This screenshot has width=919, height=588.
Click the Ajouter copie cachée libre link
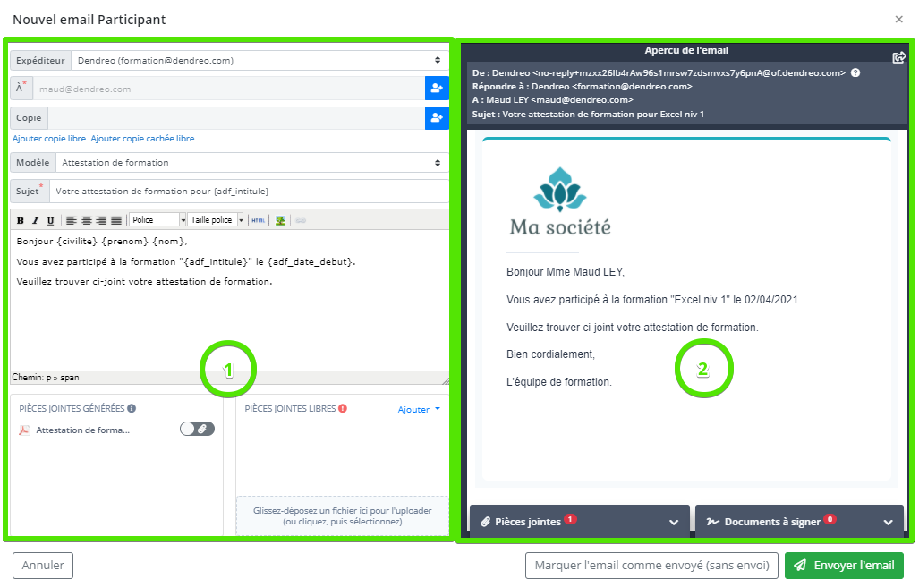[142, 139]
